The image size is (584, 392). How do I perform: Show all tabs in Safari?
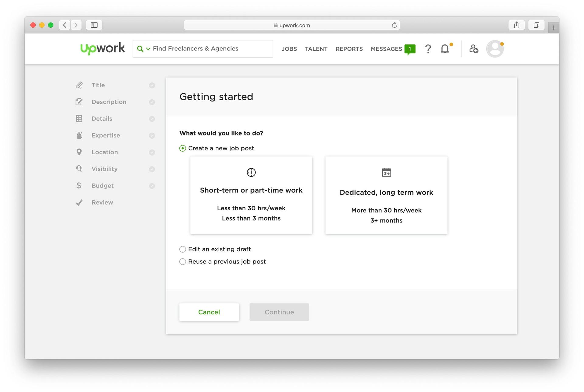(536, 25)
